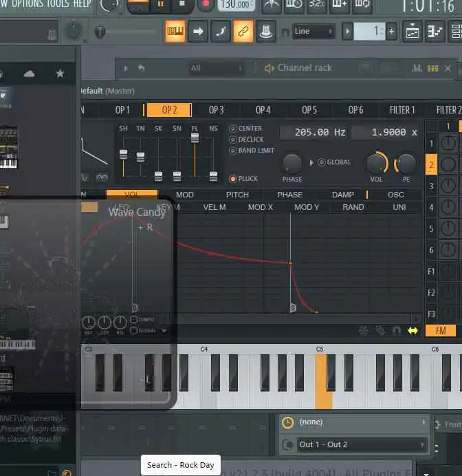Open the HELP menu
462x476 pixels.
82,3
